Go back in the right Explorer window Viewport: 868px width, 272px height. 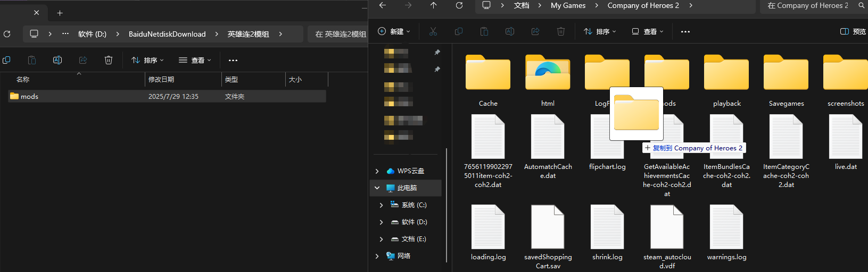coord(382,5)
